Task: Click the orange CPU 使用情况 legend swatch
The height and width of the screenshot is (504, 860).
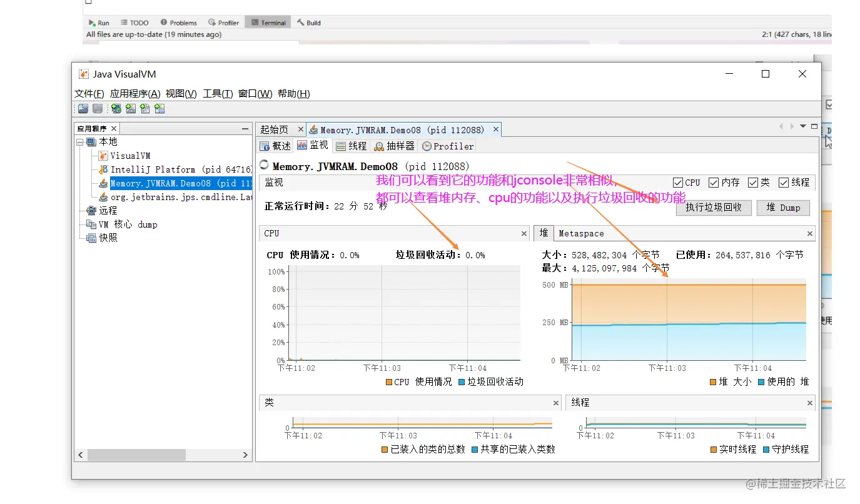Action: 388,382
